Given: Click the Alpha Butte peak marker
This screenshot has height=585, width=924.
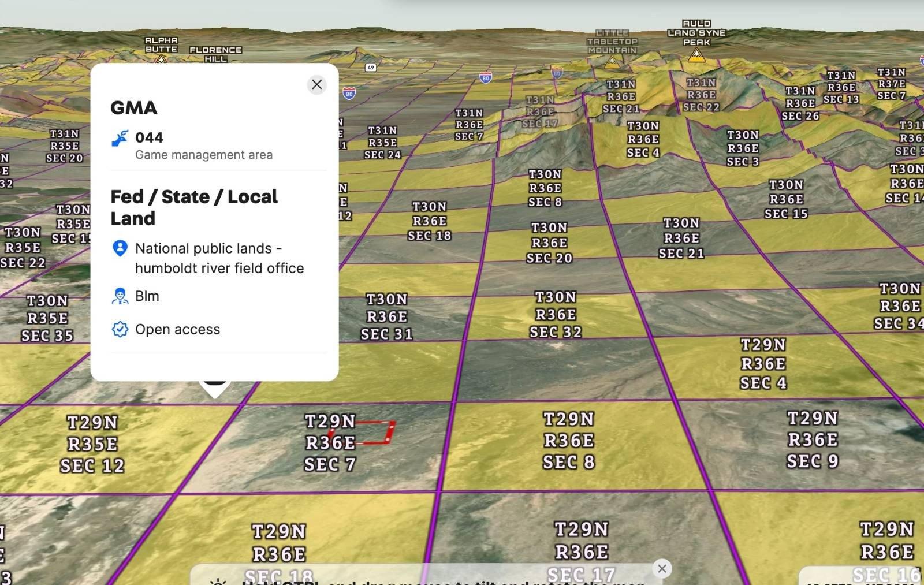Looking at the screenshot, I should [x=161, y=58].
